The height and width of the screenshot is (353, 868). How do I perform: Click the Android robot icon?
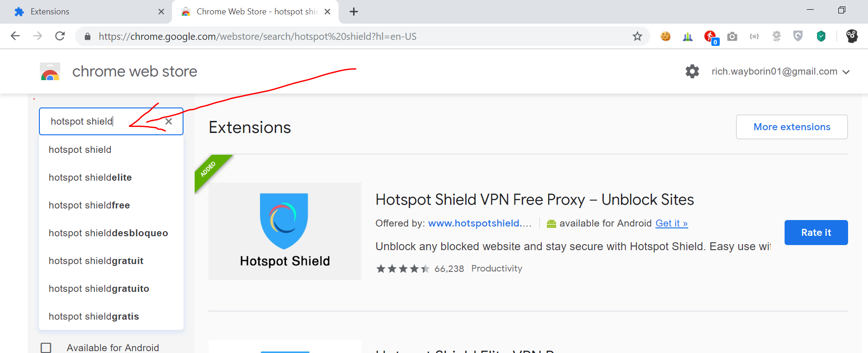[x=551, y=224]
